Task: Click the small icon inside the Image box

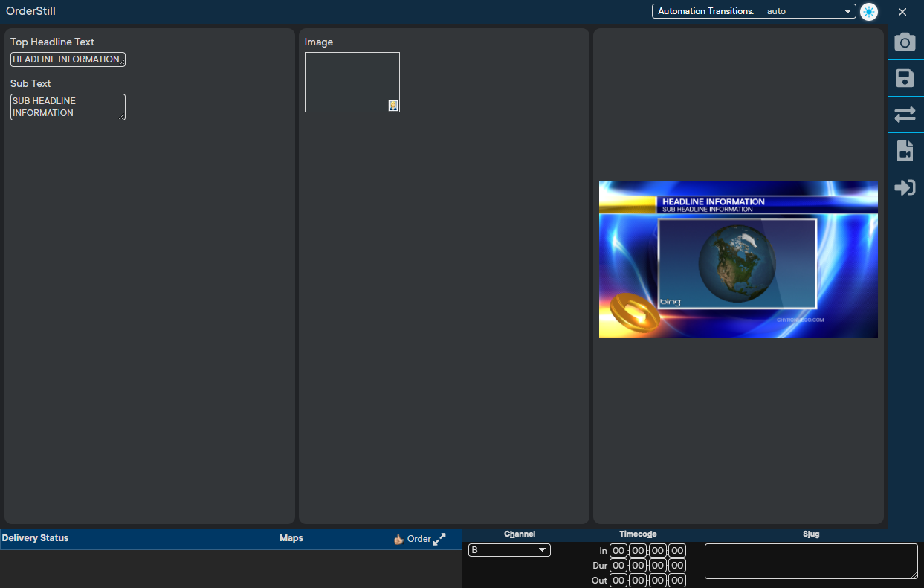Action: tap(393, 106)
